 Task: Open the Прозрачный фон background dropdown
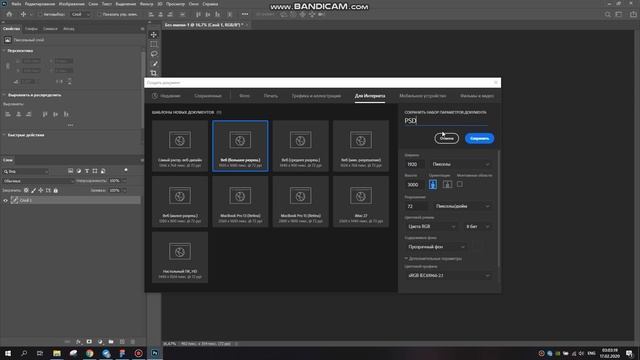tap(435, 247)
